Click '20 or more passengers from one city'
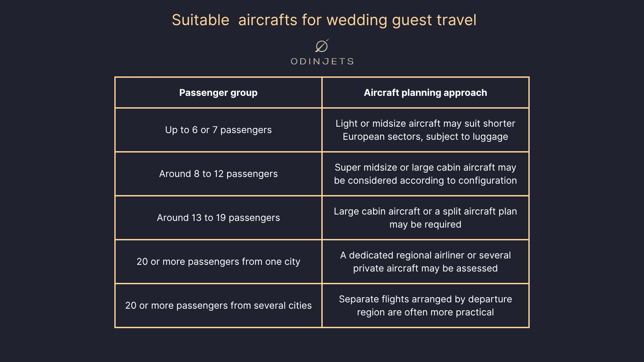 tap(218, 262)
